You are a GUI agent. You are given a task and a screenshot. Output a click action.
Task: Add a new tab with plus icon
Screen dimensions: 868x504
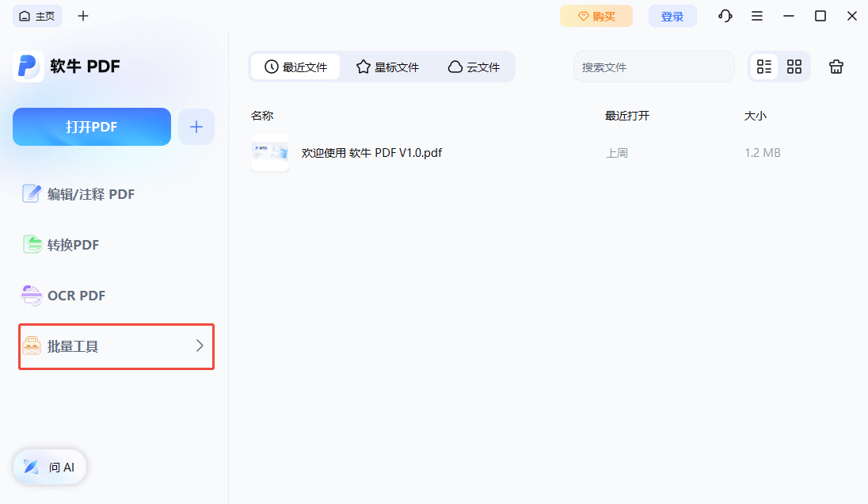[x=83, y=16]
